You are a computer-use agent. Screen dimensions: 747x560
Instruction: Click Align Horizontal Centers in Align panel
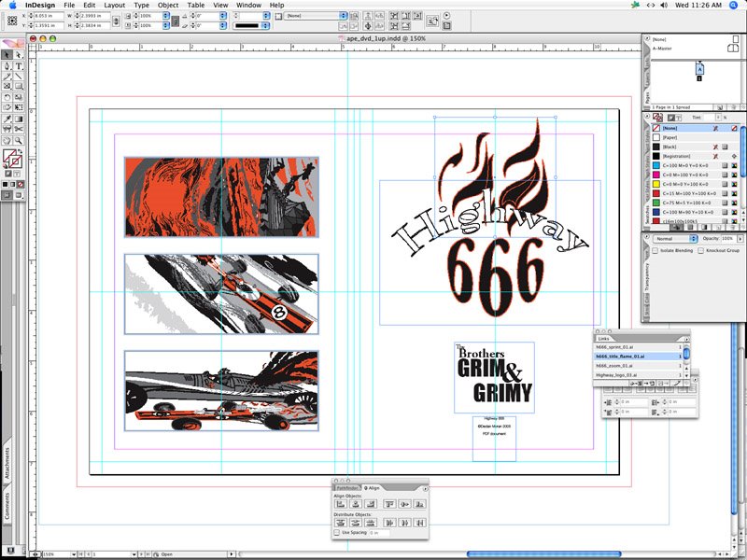coord(356,504)
